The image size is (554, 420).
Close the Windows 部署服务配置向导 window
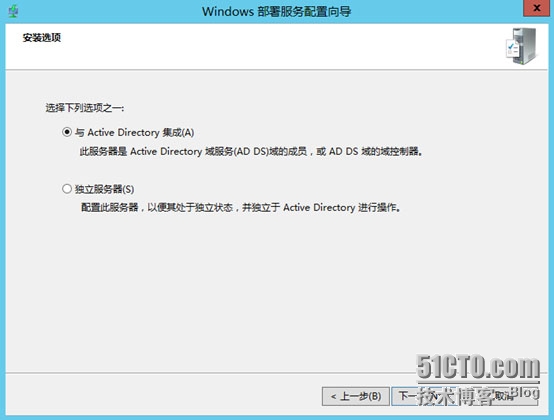[x=536, y=8]
